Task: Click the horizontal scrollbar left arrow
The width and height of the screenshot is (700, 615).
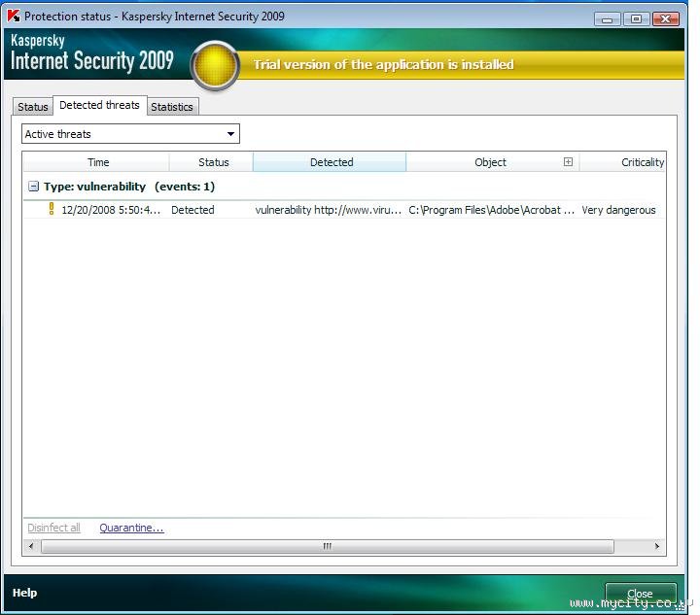Action: point(31,546)
